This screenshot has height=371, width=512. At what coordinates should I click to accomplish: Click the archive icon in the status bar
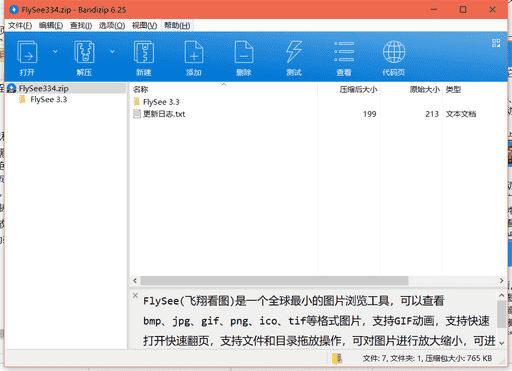point(337,359)
